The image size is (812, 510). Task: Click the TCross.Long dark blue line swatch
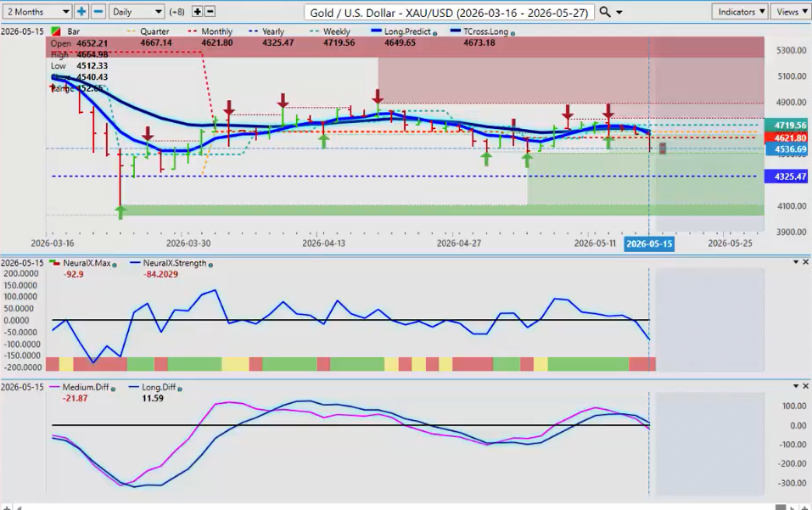click(x=456, y=31)
